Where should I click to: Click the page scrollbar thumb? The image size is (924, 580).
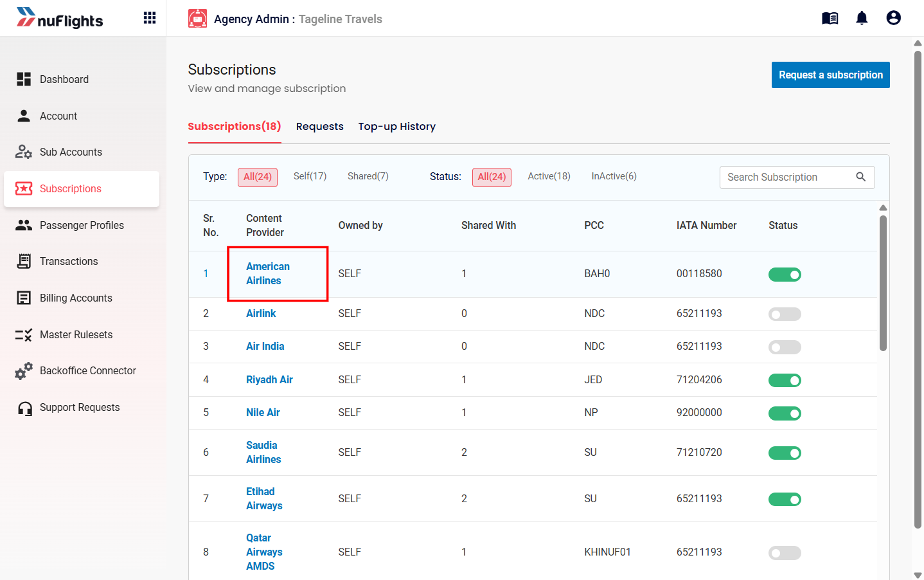[918, 289]
